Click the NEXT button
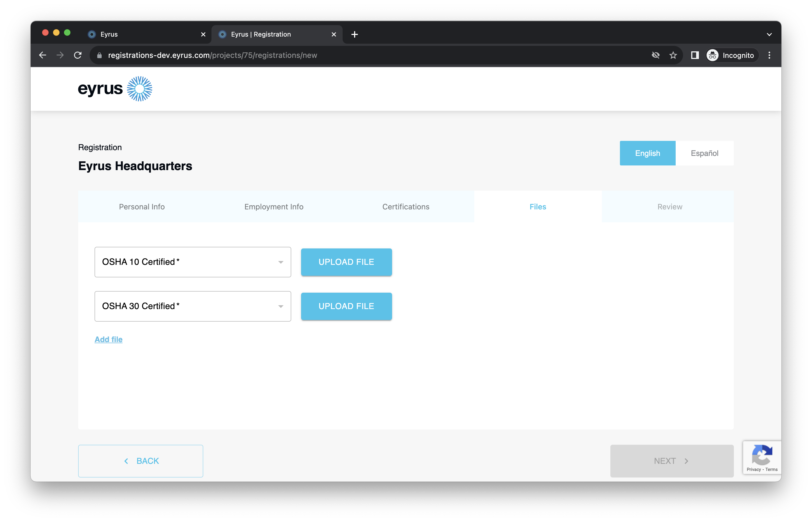Screen dimensions: 812x522 [672, 461]
